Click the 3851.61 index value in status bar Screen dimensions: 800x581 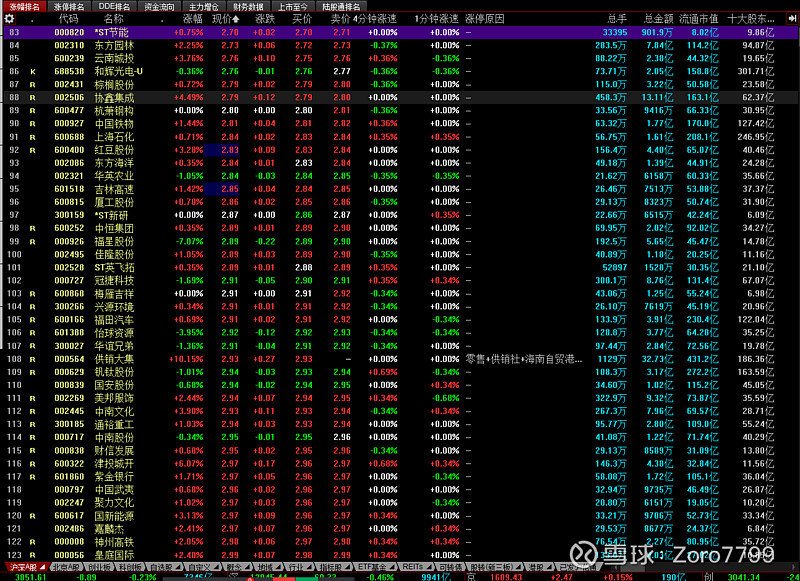click(31, 577)
